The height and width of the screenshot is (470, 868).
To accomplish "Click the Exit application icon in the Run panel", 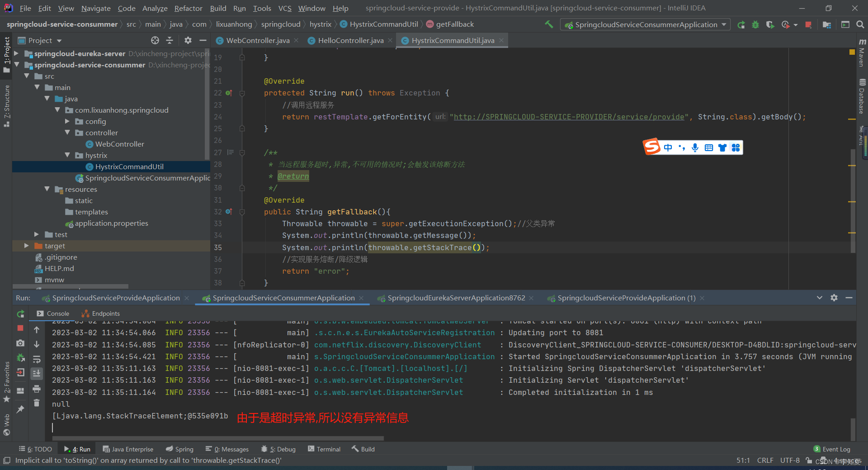I will (20, 373).
